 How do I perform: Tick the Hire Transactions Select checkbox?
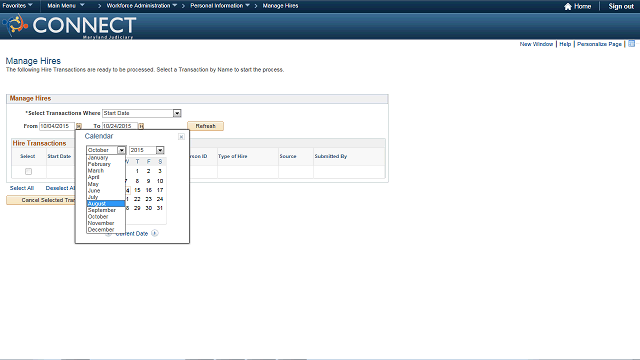pos(28,171)
